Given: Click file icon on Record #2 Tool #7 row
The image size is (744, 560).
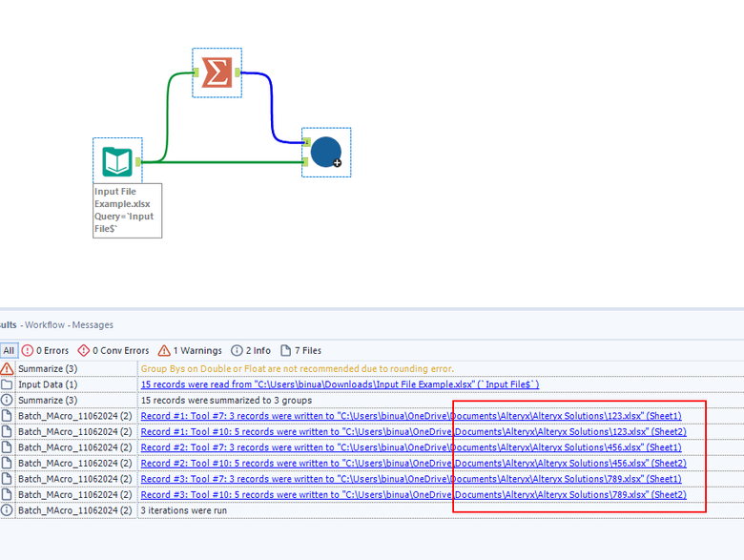Looking at the screenshot, I should [7, 447].
